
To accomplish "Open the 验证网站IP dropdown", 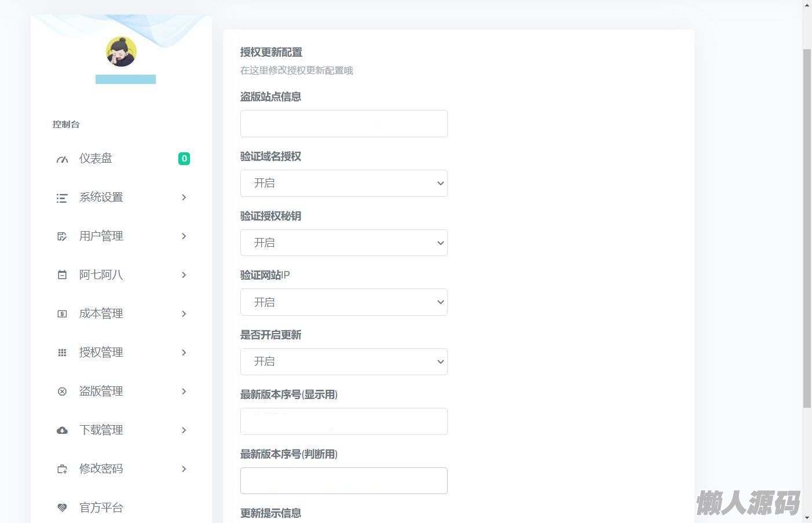I will [x=343, y=302].
